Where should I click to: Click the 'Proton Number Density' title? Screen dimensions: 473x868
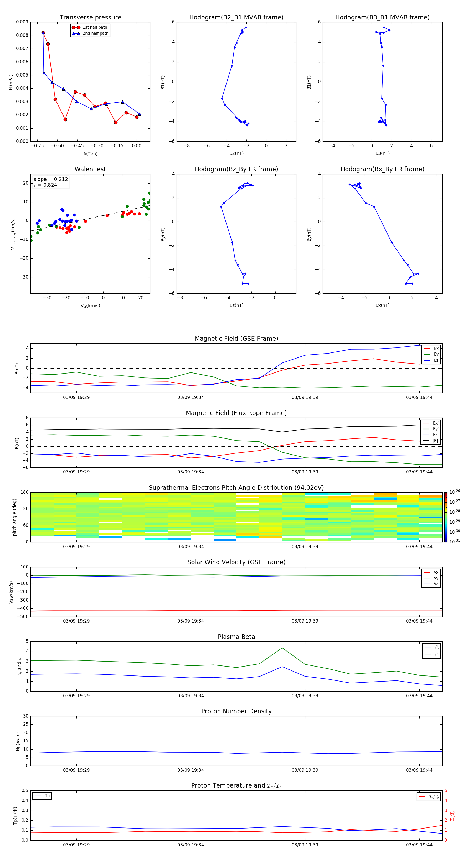click(x=236, y=711)
